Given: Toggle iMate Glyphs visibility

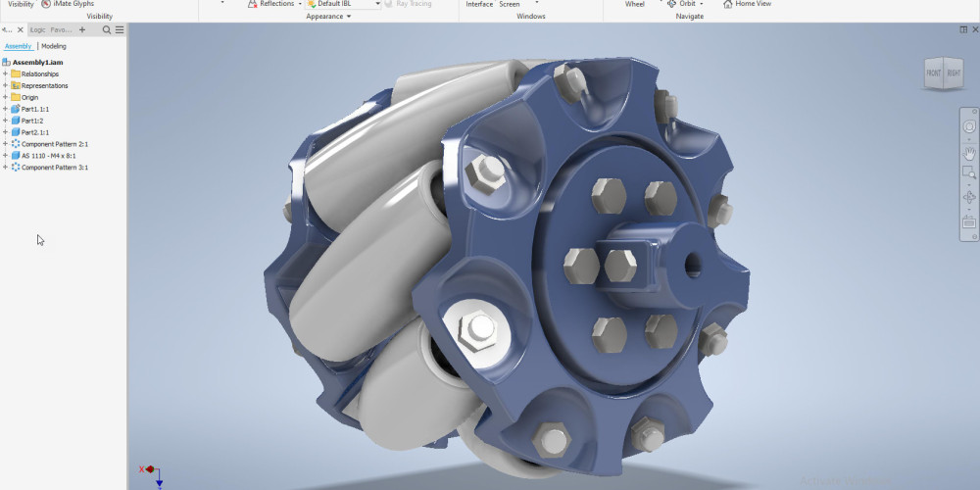Looking at the screenshot, I should coord(68,4).
